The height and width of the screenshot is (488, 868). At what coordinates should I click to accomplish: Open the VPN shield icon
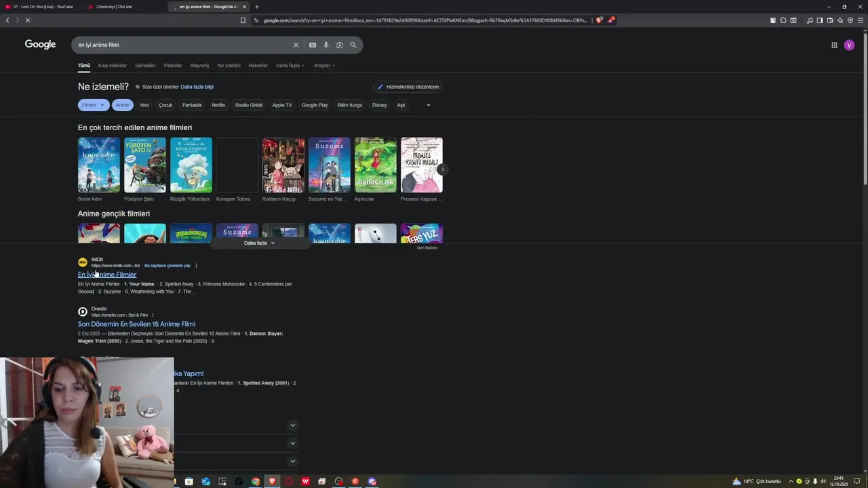850,20
